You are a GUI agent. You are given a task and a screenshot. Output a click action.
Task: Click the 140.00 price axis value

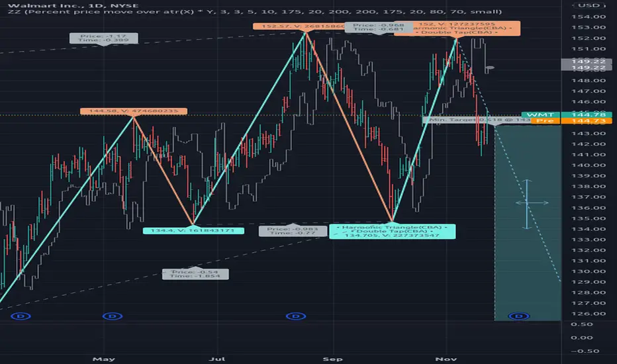click(589, 165)
